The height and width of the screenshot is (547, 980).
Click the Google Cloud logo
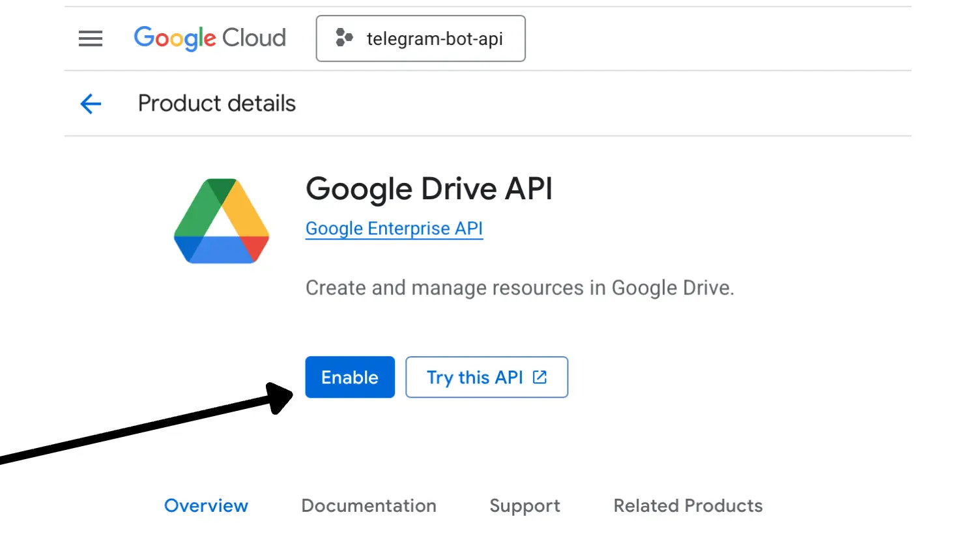[210, 38]
